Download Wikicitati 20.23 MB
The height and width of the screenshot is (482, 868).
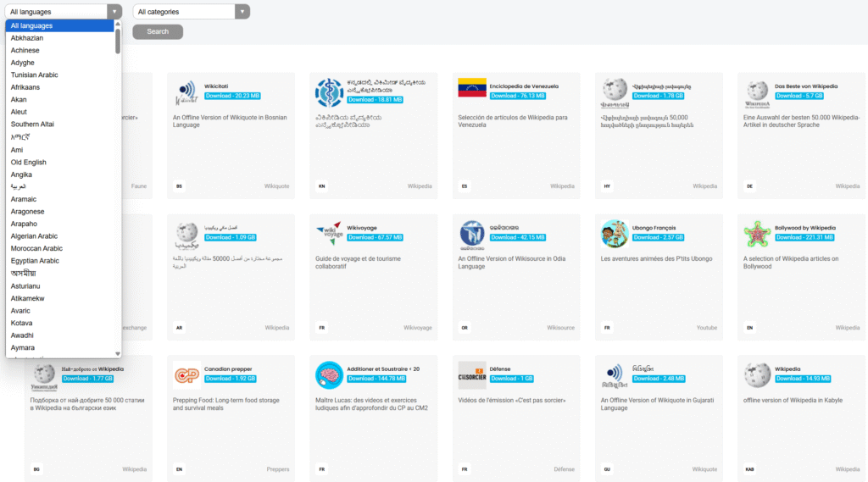point(232,96)
